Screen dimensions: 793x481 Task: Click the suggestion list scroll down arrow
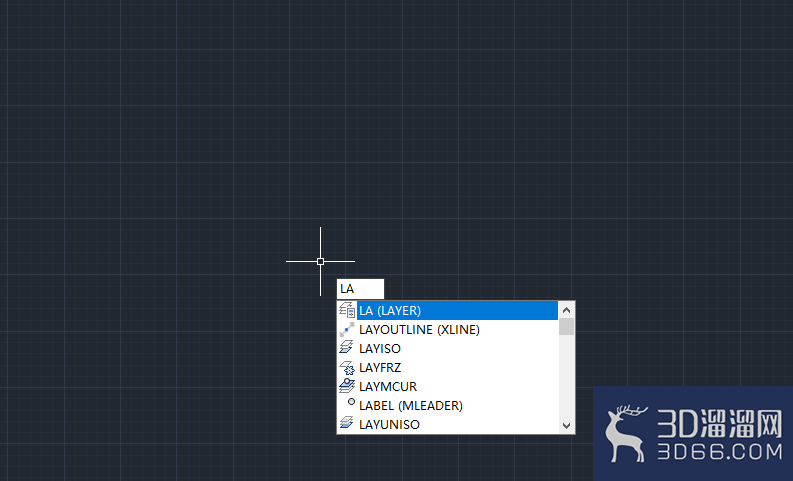point(566,426)
